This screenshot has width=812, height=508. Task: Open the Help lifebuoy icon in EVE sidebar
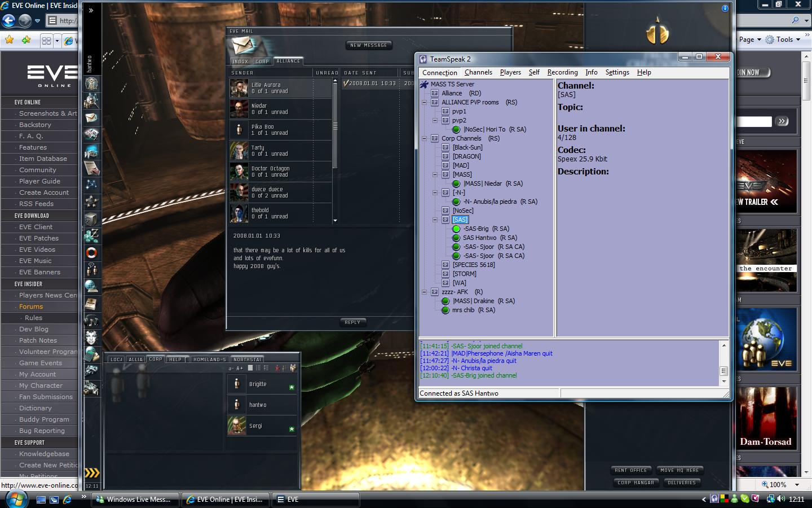[92, 253]
